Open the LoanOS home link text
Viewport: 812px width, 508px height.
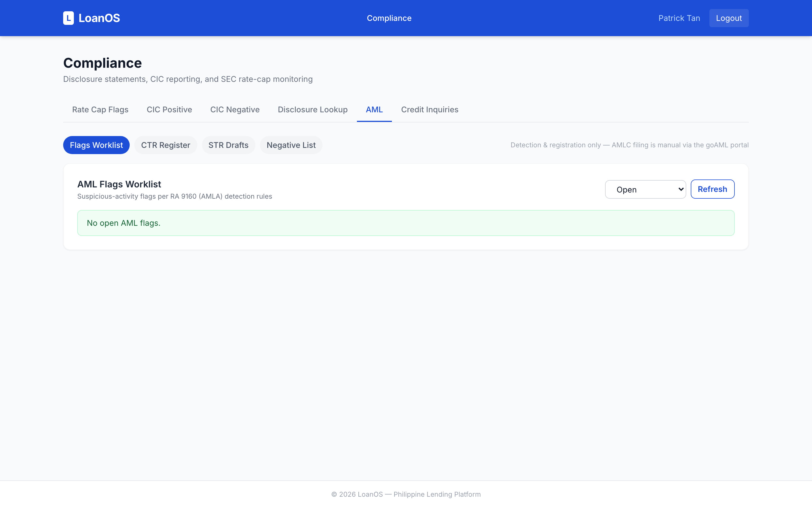coord(99,18)
